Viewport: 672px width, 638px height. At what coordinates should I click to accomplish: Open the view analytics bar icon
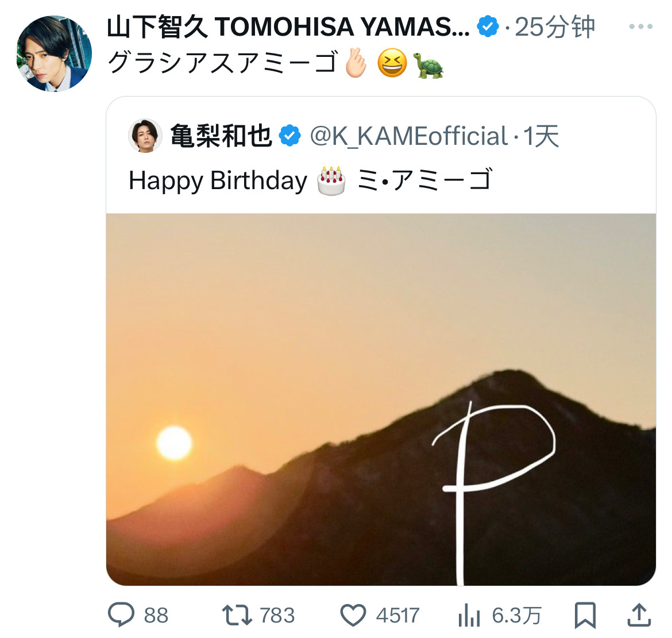point(469,616)
